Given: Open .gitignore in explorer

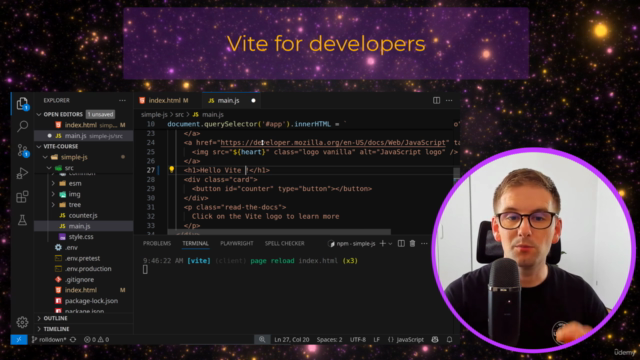Looking at the screenshot, I should 84,280.
